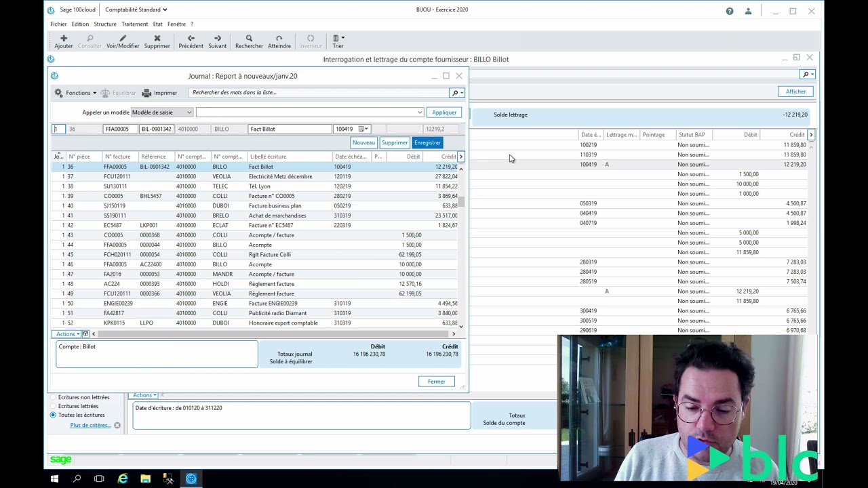Click journal vertical scrollbar thumb

click(461, 201)
